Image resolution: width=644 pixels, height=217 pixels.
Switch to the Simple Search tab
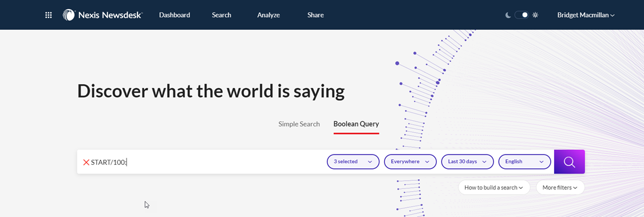point(299,124)
